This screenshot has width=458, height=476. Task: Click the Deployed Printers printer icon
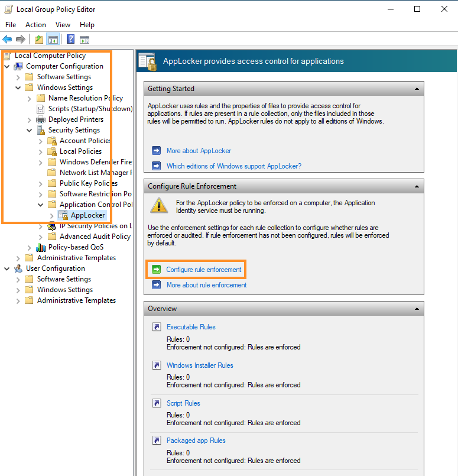[41, 119]
